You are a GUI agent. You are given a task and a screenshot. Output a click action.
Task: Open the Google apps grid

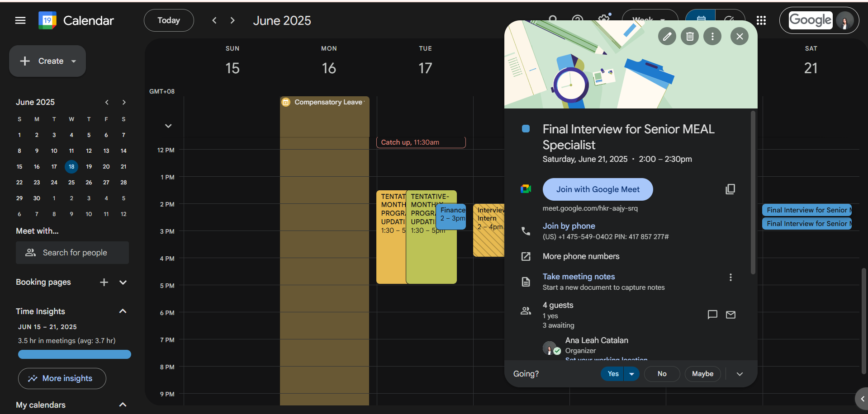pyautogui.click(x=761, y=20)
